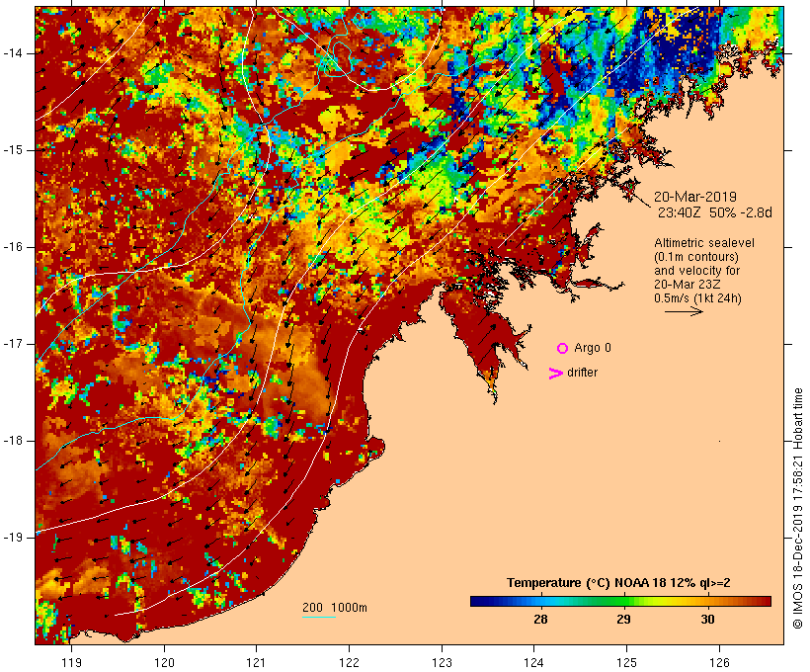This screenshot has width=810, height=672.
Task: Click longitude axis label 126
Action: (x=719, y=662)
